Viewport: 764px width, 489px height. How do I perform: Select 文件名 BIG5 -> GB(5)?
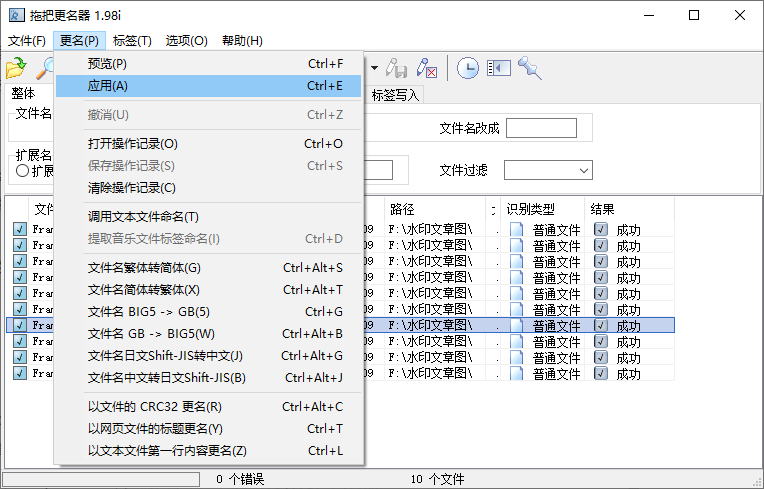[209, 312]
